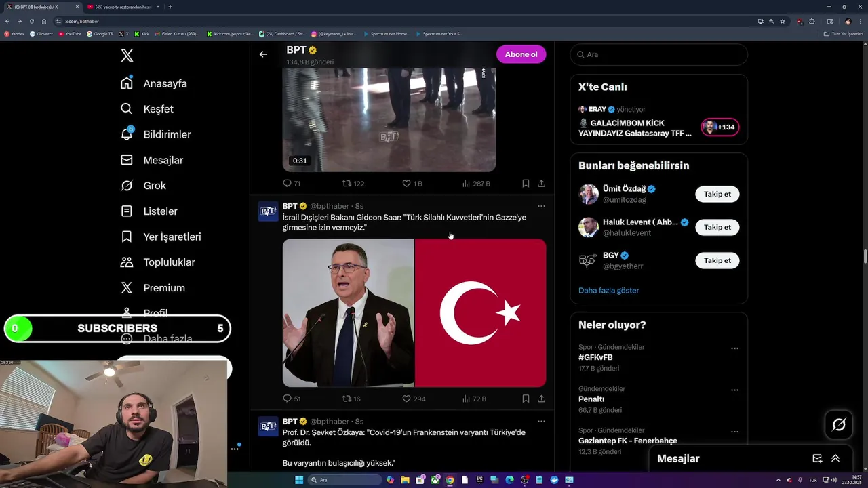Open Anasayfa home feed
Viewport: 868px width, 488px height.
click(154, 83)
